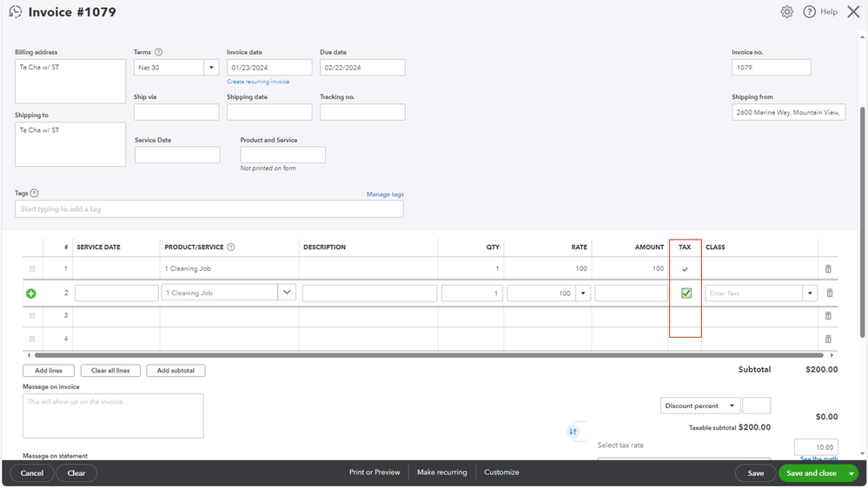
Task: Open invoice settings gear icon
Action: tap(786, 11)
